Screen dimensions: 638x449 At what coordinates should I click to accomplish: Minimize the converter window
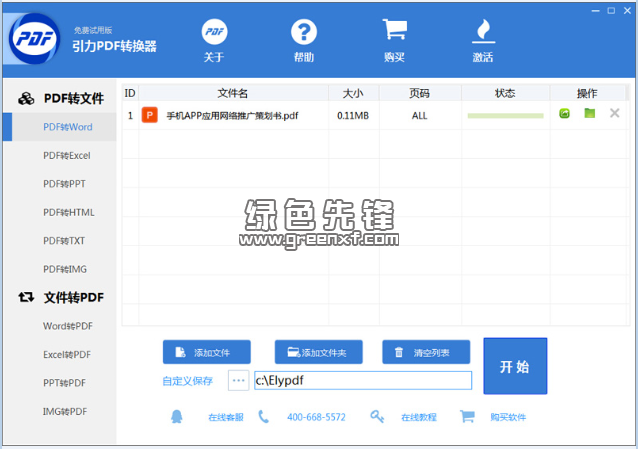tap(596, 11)
